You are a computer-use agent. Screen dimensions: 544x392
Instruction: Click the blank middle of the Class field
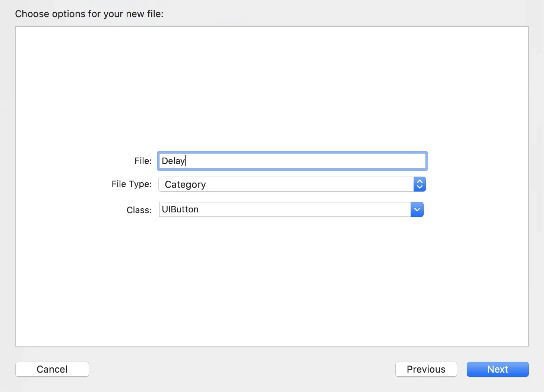[298, 210]
